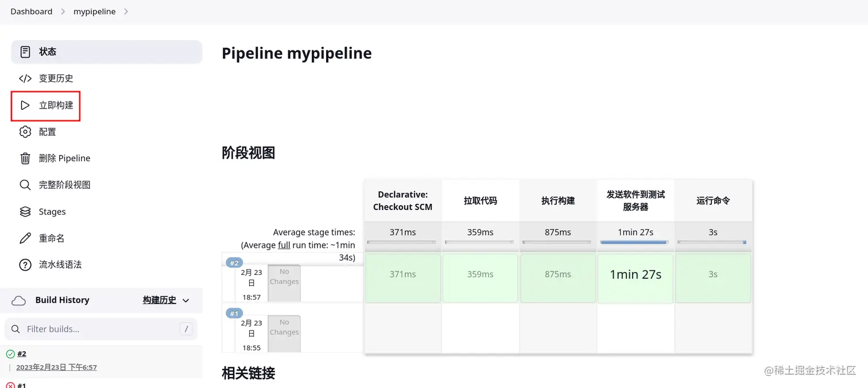Open build #2 link in Build History
Viewport: 868px width, 388px height.
click(22, 354)
